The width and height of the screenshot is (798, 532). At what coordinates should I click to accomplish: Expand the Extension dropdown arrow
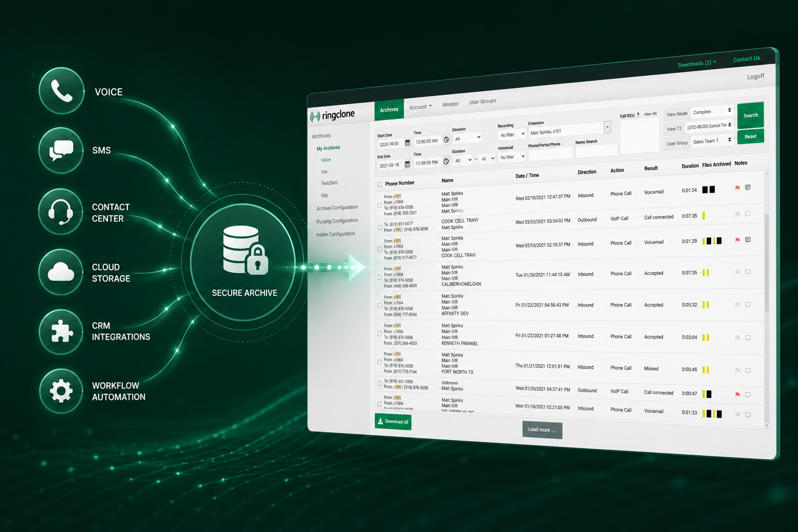[x=607, y=127]
